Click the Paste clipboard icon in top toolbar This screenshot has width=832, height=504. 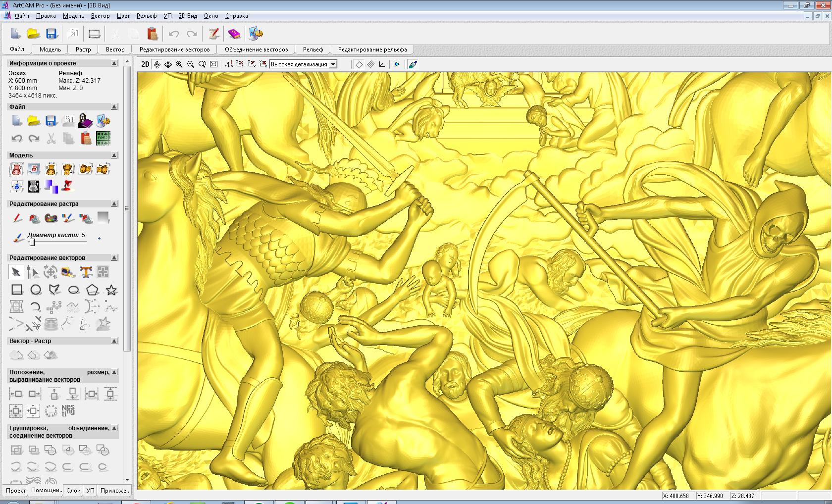152,34
